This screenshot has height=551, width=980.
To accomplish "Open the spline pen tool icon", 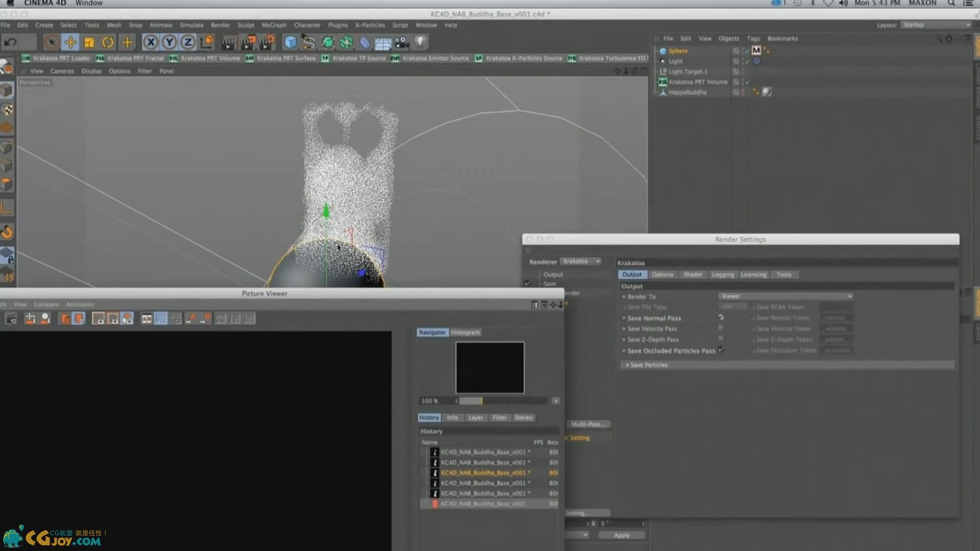I will point(308,42).
